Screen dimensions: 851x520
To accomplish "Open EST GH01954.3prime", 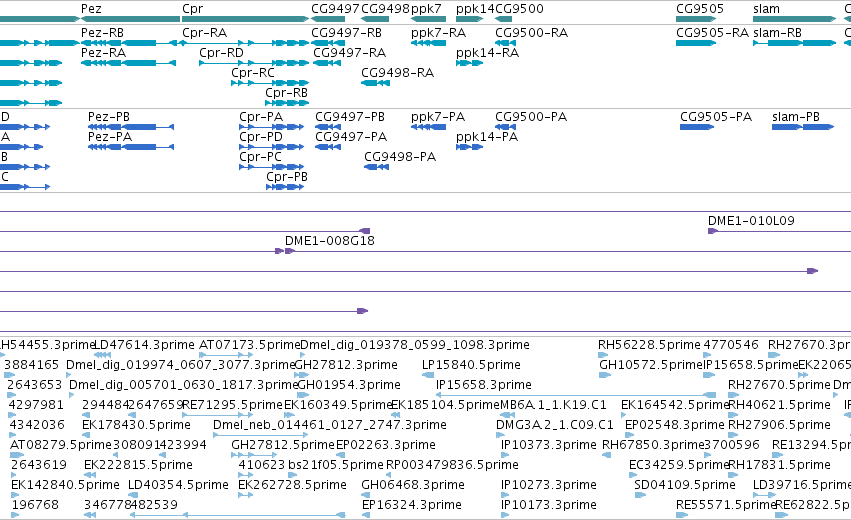I will (349, 385).
